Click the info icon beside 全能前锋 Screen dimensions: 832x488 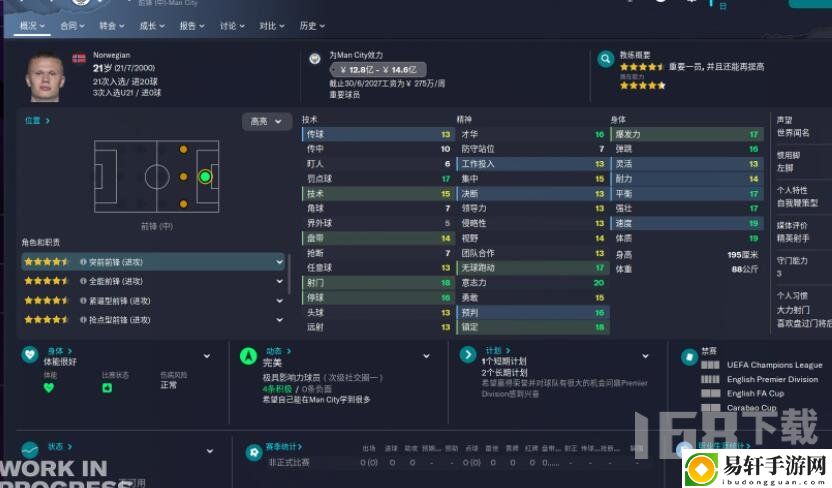pos(83,281)
